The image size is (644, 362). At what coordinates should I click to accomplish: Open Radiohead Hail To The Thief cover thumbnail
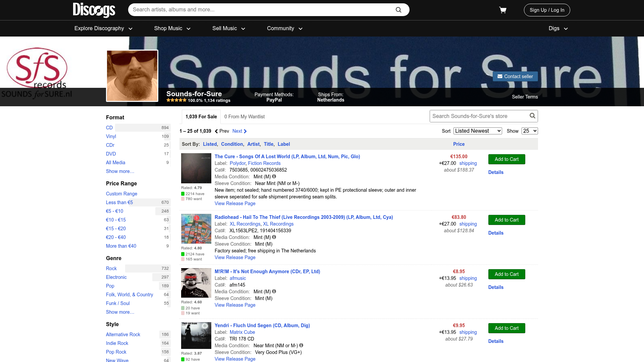pos(196,229)
